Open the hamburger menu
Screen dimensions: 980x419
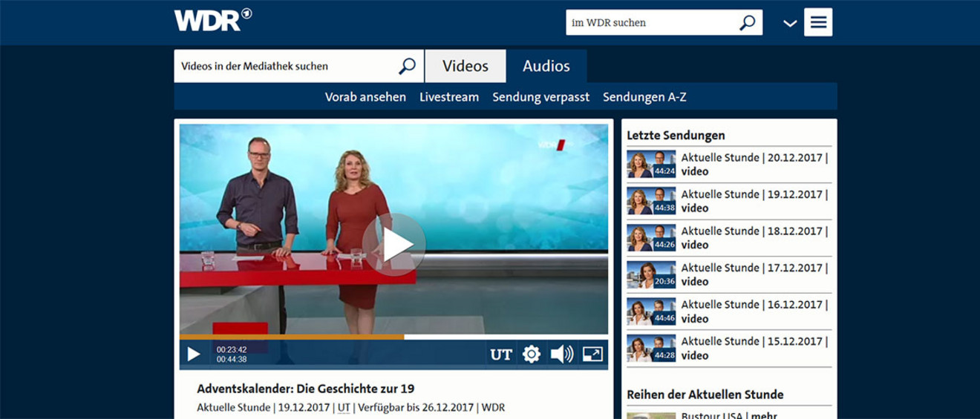click(x=818, y=22)
